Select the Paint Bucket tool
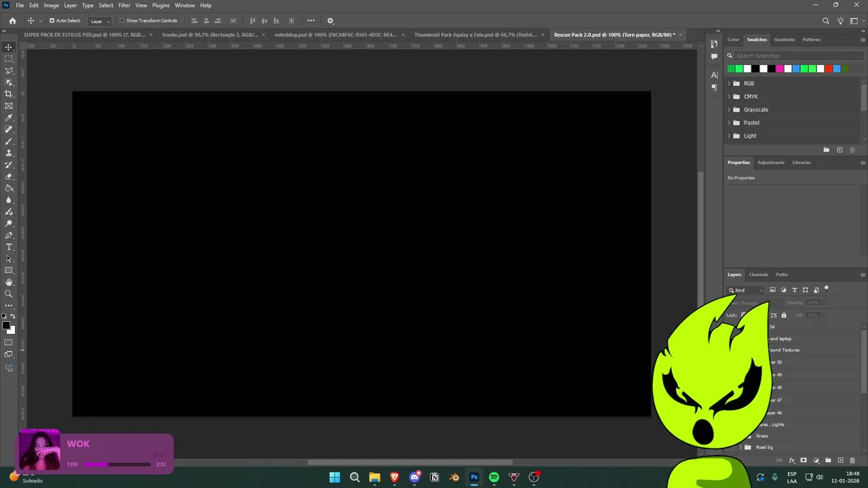Image resolution: width=868 pixels, height=488 pixels. point(9,188)
